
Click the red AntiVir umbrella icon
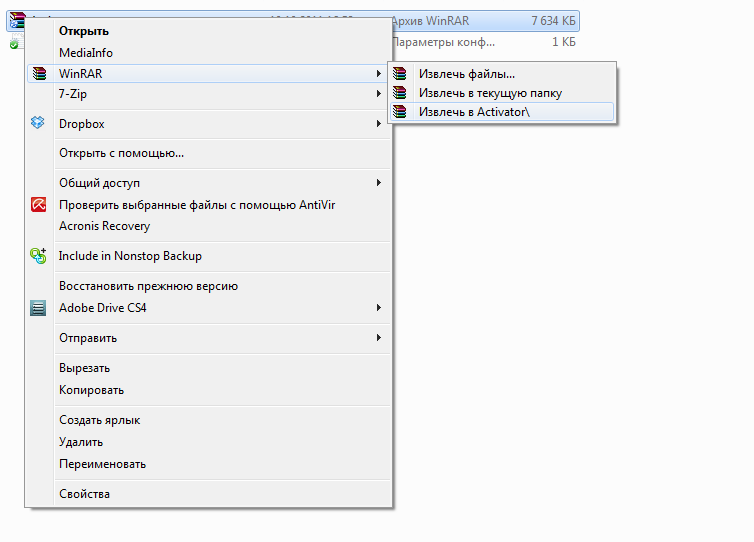(38, 204)
